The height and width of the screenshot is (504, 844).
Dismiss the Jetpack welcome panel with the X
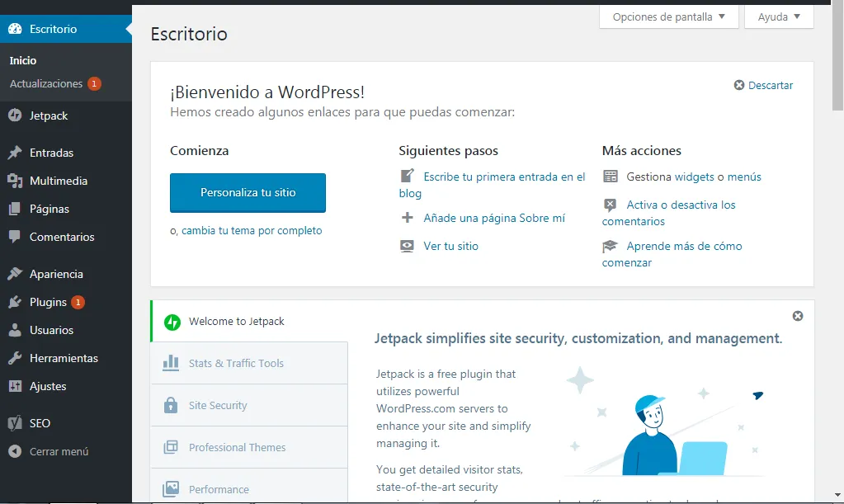(798, 316)
